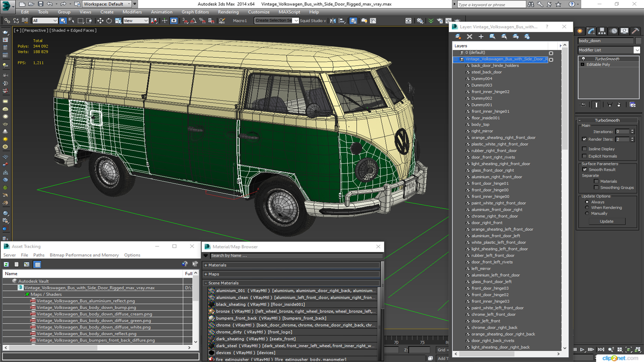Collapse Vintage_Volkswagen_Bus layer tree
The width and height of the screenshot is (644, 362).
pos(455,59)
